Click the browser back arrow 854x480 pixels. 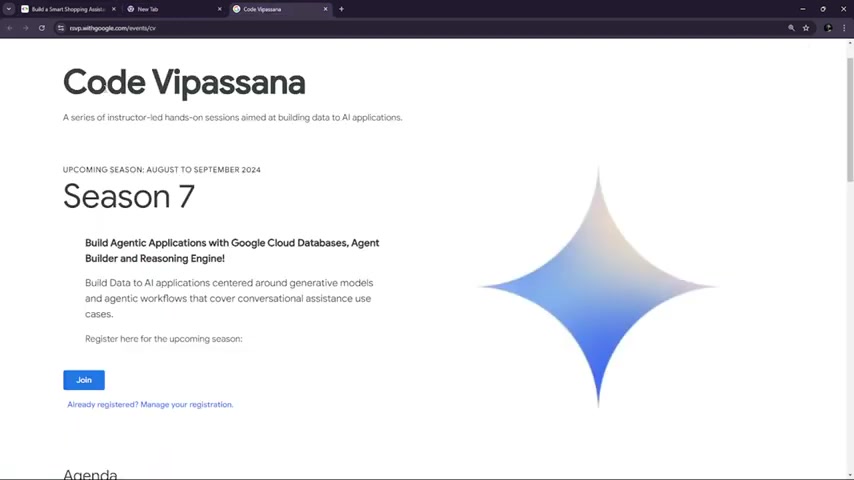click(10, 28)
